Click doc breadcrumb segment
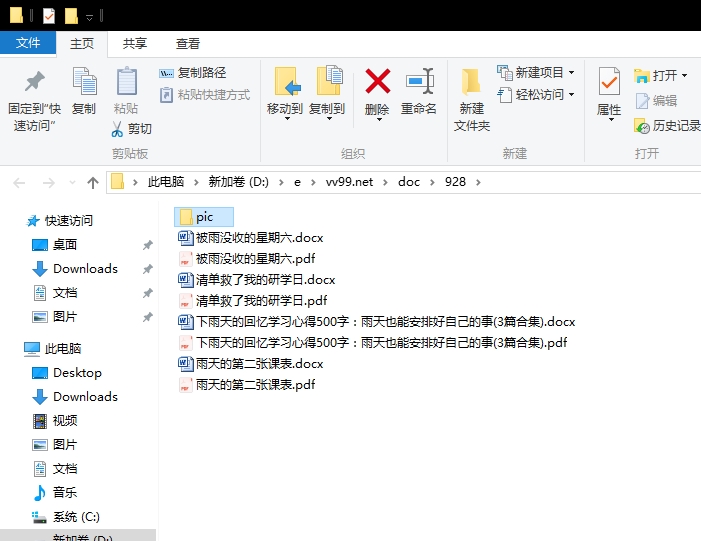This screenshot has width=701, height=541. point(409,182)
